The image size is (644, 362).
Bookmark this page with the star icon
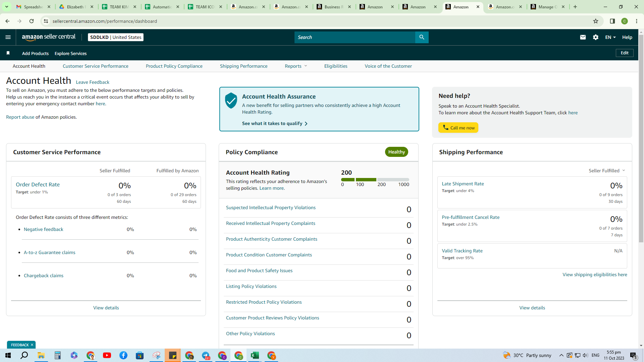coord(596,21)
